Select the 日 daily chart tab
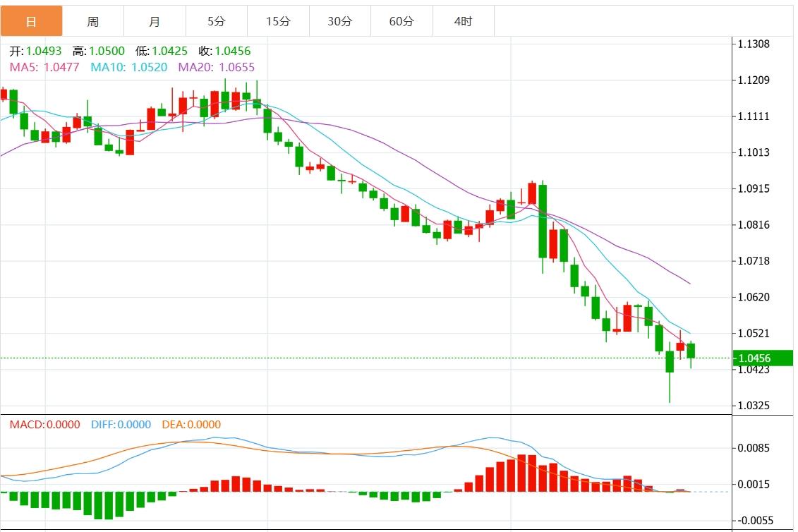 31,21
